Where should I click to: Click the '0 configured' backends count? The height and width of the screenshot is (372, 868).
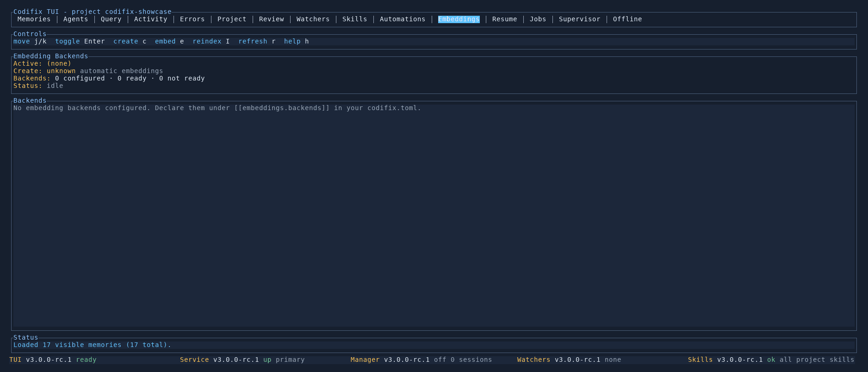(x=80, y=78)
